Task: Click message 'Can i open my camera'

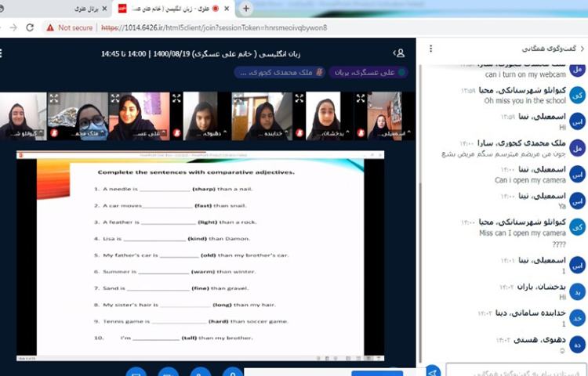Action: pos(530,180)
